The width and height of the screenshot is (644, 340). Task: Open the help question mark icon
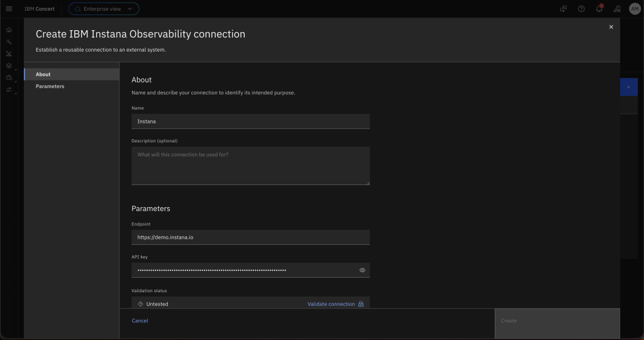(x=581, y=9)
